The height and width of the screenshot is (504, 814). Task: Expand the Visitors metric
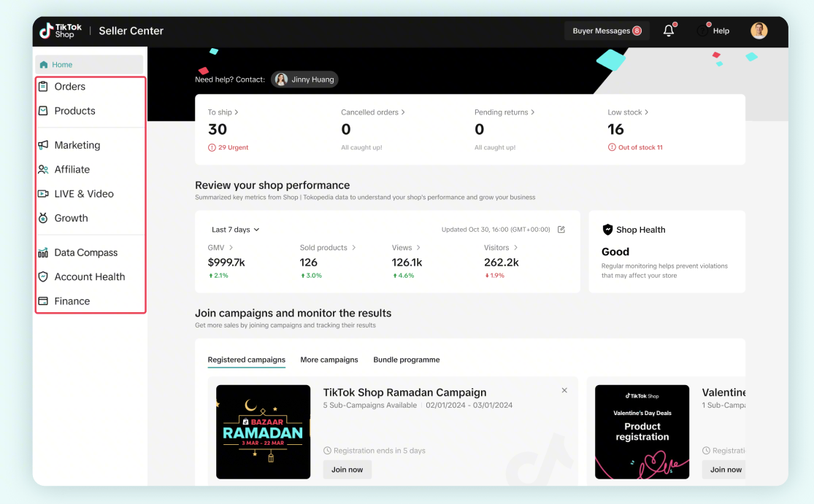pyautogui.click(x=501, y=248)
